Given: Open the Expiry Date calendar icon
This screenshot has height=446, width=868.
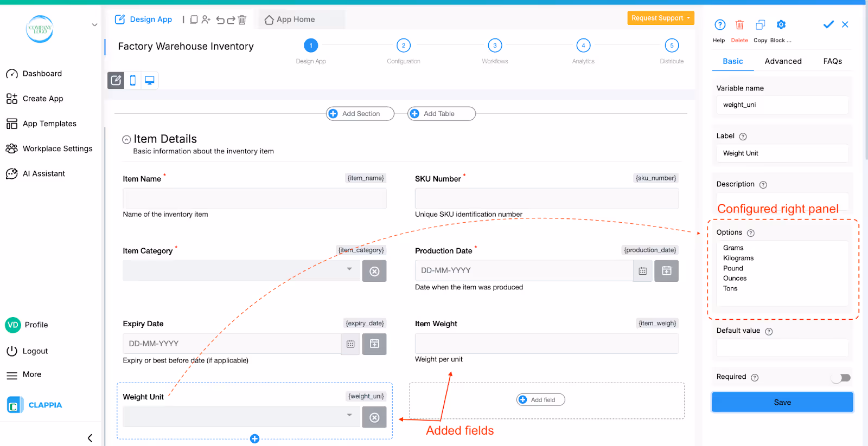Looking at the screenshot, I should (350, 344).
